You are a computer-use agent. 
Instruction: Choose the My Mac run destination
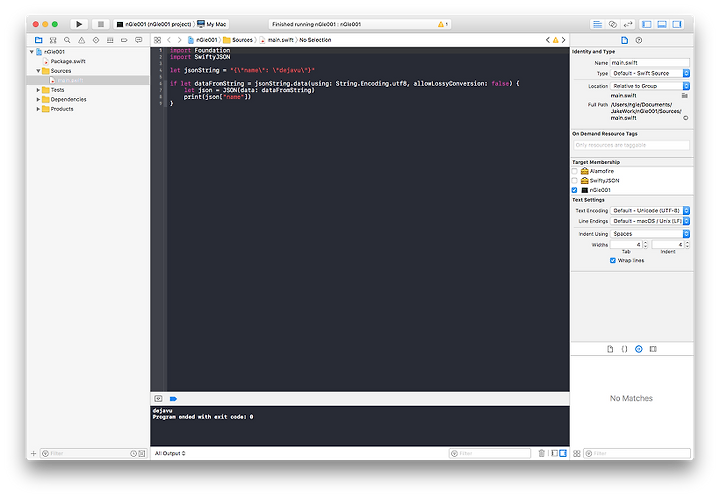click(x=212, y=24)
